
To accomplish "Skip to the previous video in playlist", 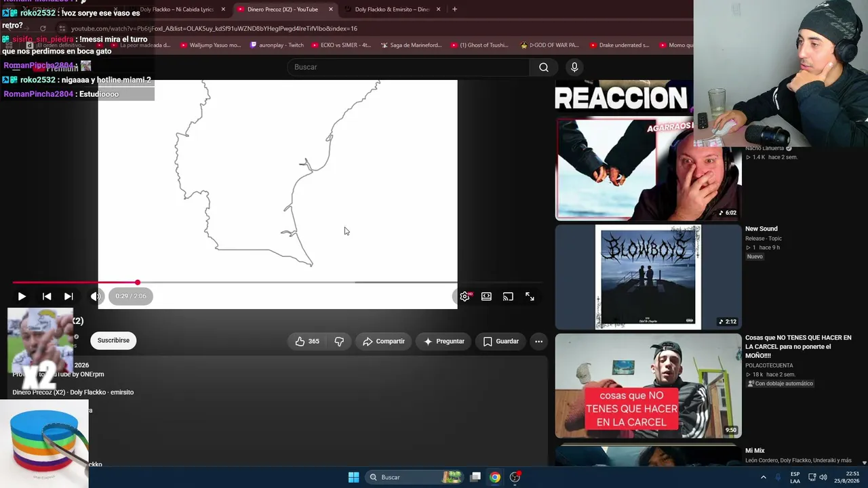I will tap(47, 296).
